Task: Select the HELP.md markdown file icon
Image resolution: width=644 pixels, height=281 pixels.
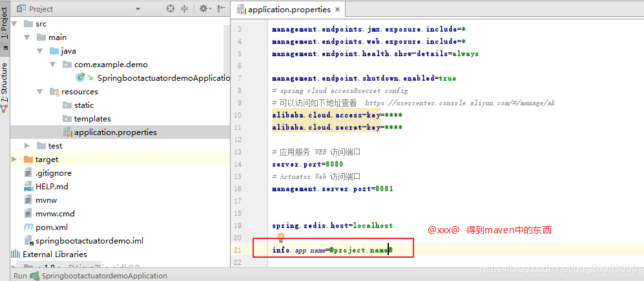Action: [28, 187]
